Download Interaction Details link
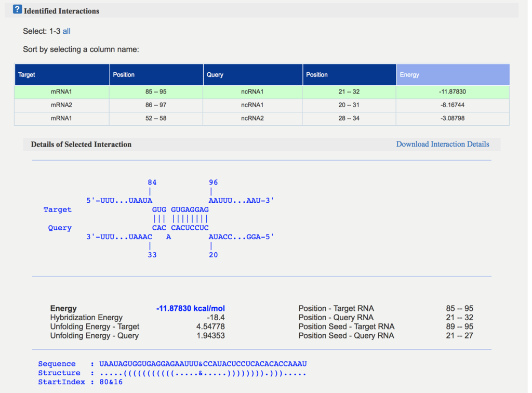The height and width of the screenshot is (393, 532). coord(443,144)
